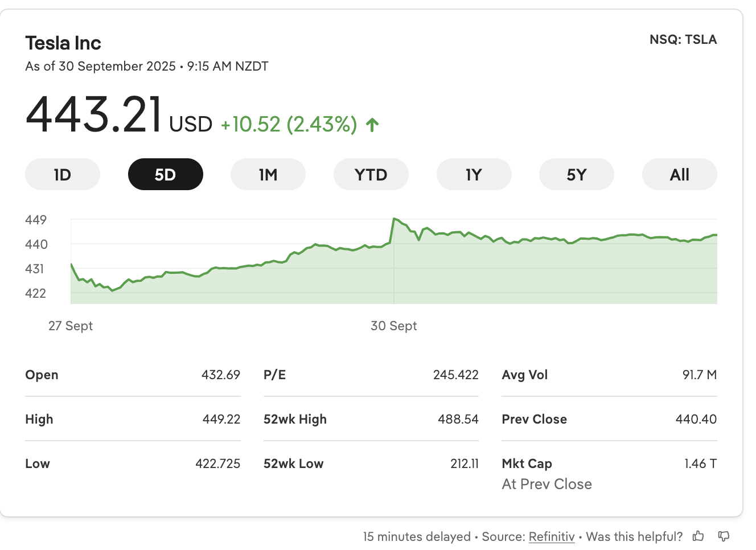
Task: Click the Tesla Inc heading
Action: tap(63, 43)
